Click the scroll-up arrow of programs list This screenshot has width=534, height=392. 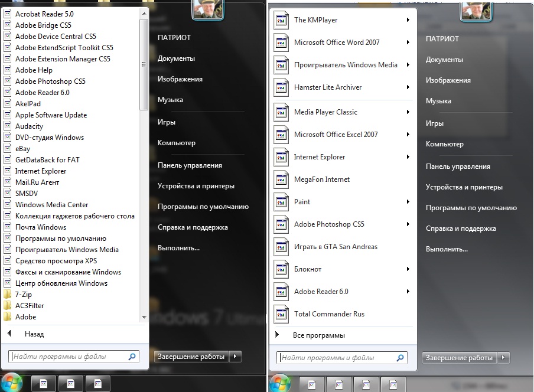point(144,14)
